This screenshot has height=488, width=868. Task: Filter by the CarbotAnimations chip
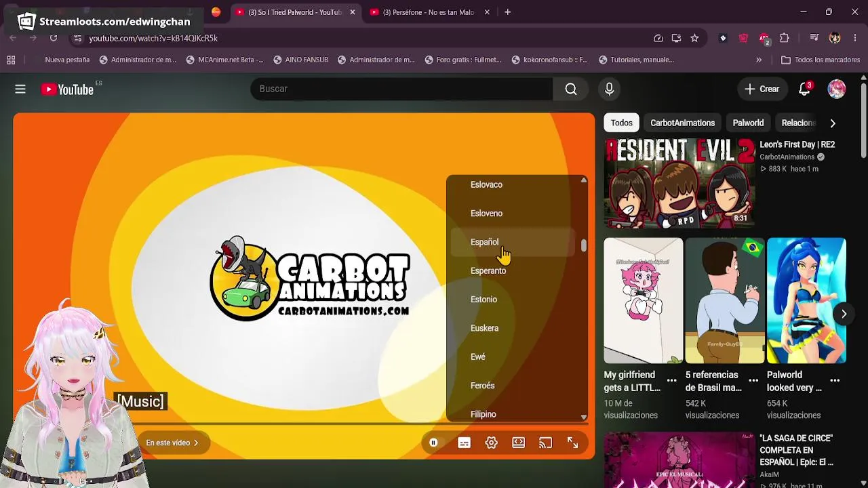(x=682, y=123)
